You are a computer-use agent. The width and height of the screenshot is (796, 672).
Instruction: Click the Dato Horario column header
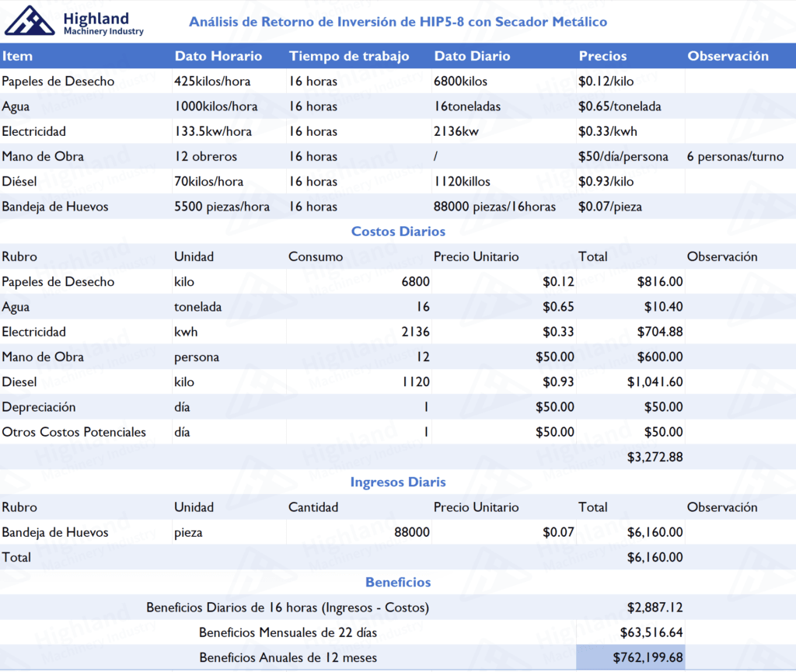[218, 56]
